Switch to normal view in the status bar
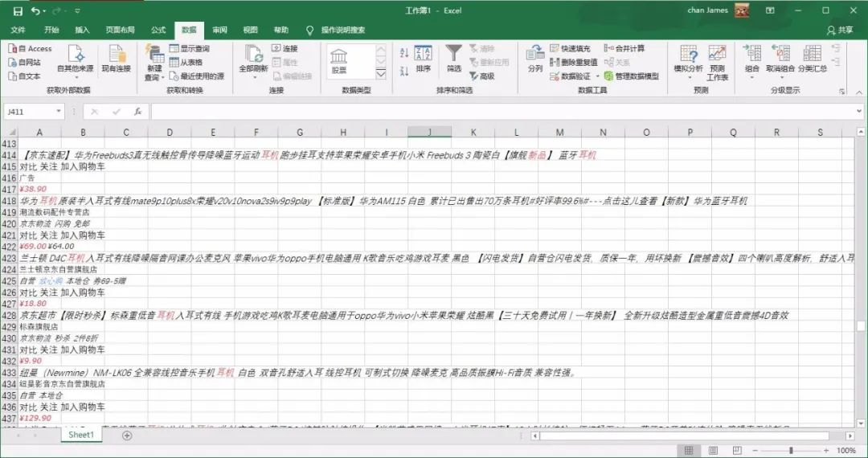This screenshot has height=458, width=868. pos(689,450)
